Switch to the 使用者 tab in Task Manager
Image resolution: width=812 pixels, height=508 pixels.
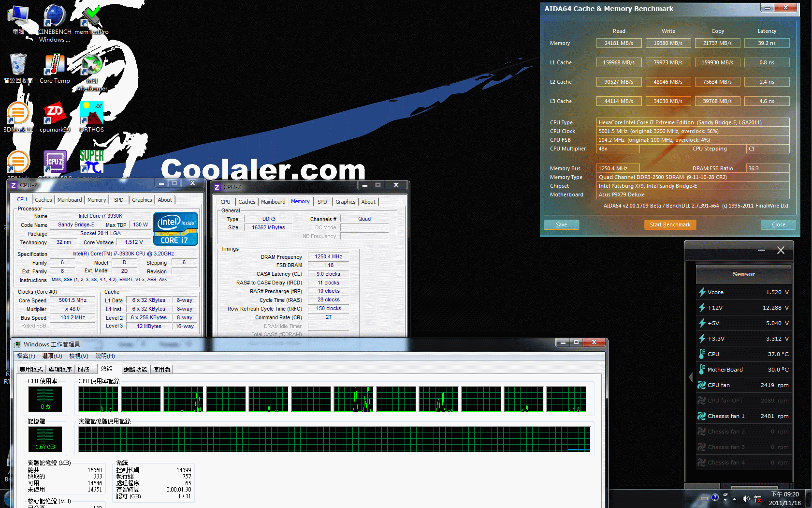162,369
